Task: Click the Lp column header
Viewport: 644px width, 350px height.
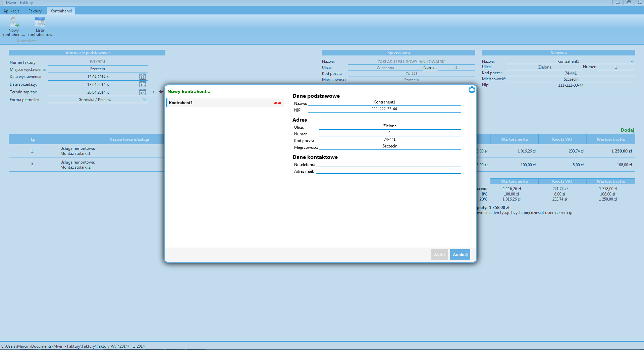Action: 33,139
